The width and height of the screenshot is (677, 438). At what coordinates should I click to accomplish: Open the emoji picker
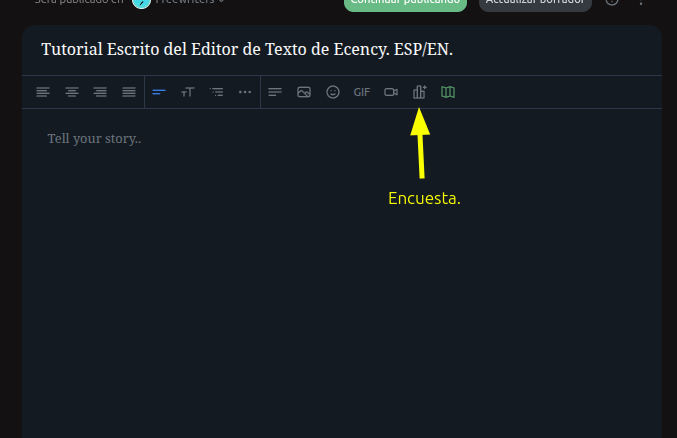(x=333, y=92)
